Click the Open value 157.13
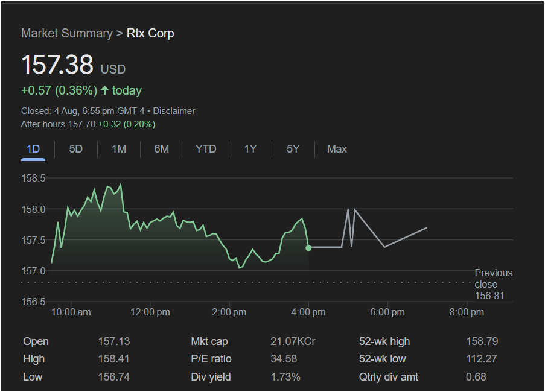The height and width of the screenshot is (392, 545). (113, 341)
